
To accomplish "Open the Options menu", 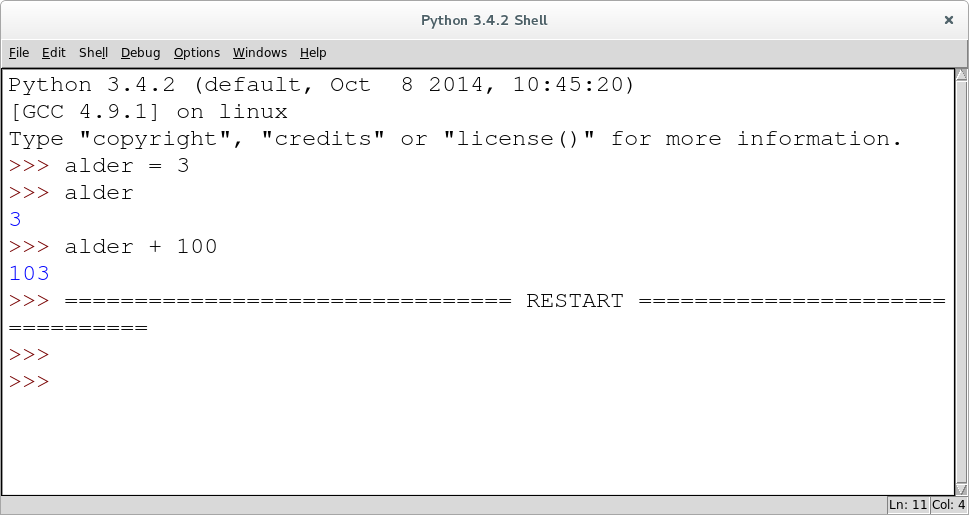I will (197, 53).
